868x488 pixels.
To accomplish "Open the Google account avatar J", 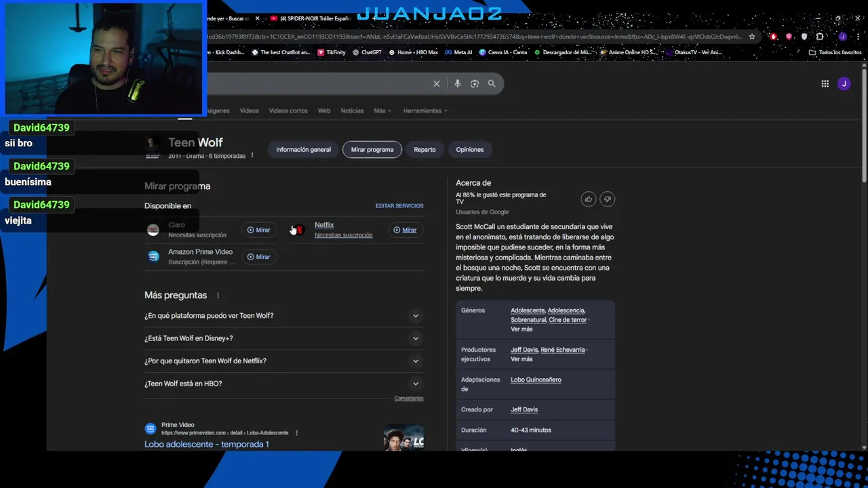I will pos(844,83).
